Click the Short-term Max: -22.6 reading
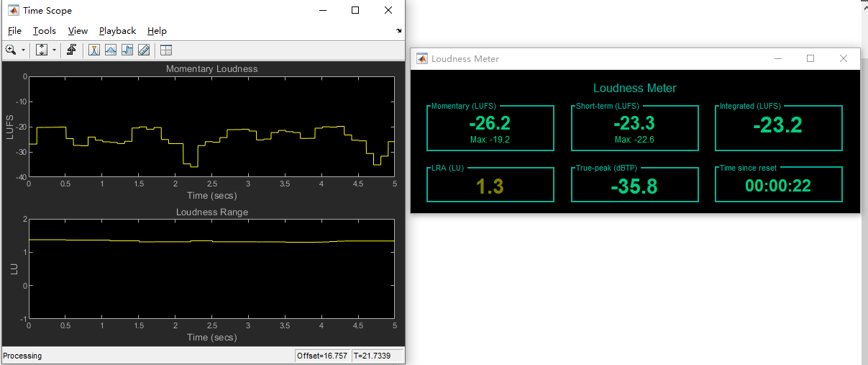 pos(634,140)
